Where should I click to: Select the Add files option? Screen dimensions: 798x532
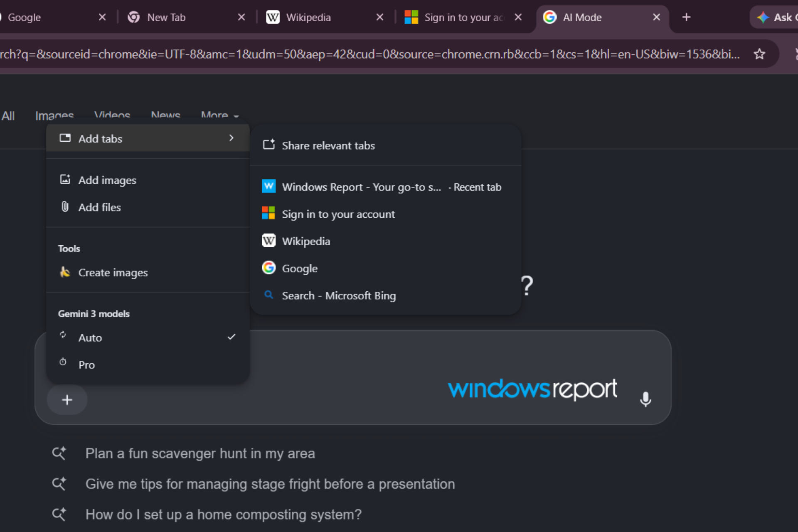pos(148,207)
